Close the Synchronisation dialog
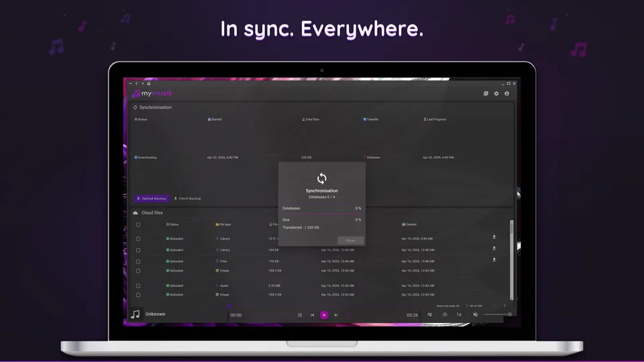Viewport: 644px width, 362px height. [x=350, y=241]
